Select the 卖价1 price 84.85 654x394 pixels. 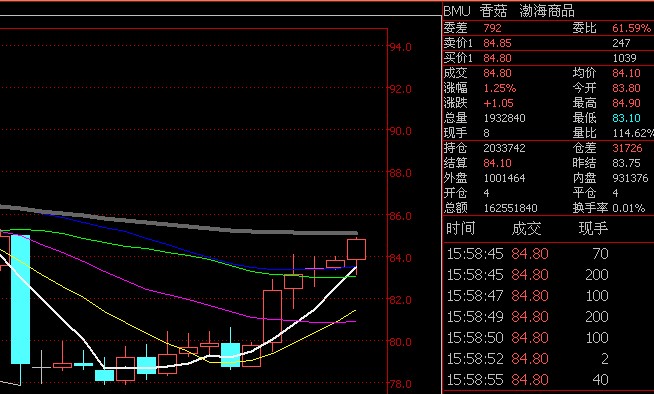click(x=497, y=43)
